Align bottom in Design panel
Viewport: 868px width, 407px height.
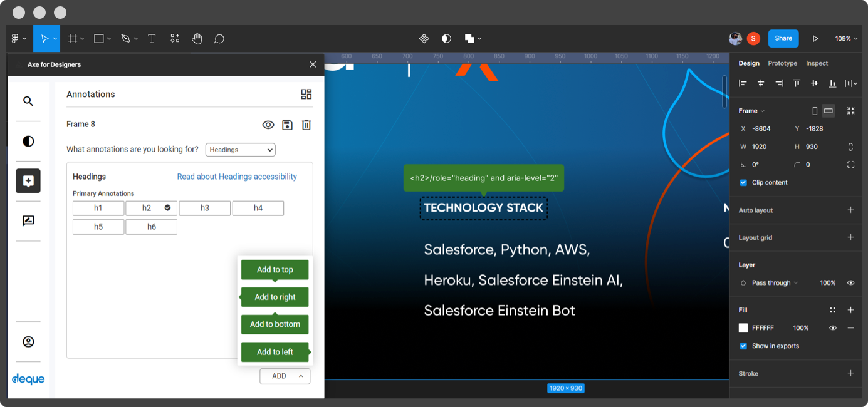pos(832,83)
